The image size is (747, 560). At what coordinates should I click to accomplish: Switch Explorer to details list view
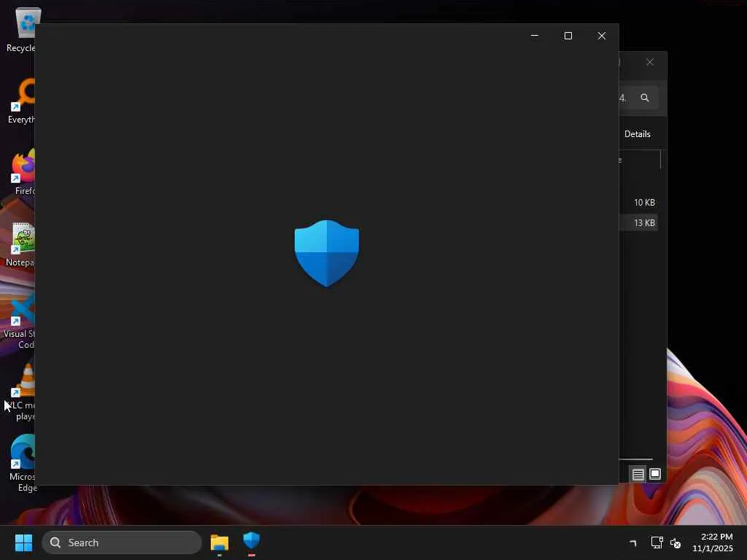click(638, 474)
